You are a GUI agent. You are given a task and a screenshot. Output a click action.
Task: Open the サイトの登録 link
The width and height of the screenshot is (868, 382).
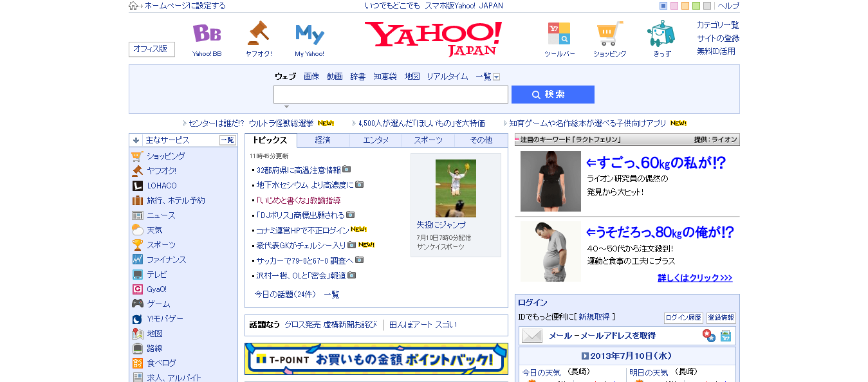pyautogui.click(x=718, y=38)
